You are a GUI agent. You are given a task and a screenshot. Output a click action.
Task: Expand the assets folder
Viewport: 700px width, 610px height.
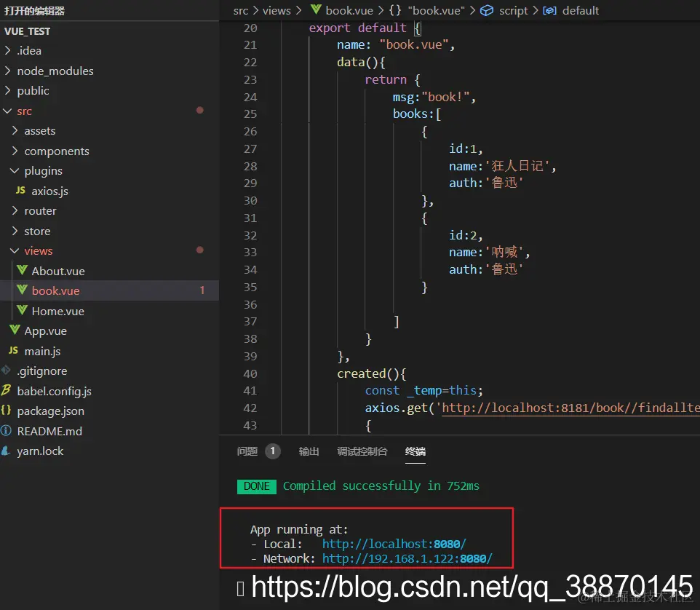point(15,130)
